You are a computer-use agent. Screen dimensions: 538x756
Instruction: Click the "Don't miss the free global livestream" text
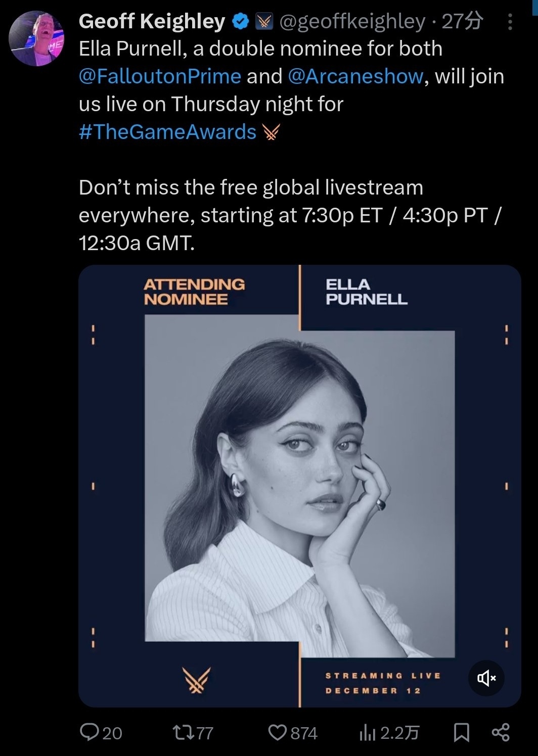click(x=251, y=188)
